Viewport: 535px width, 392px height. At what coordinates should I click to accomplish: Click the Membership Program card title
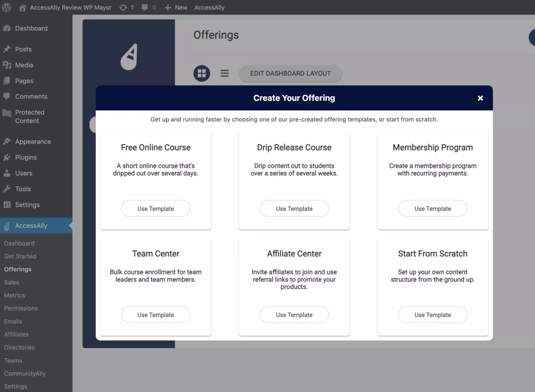coord(433,147)
